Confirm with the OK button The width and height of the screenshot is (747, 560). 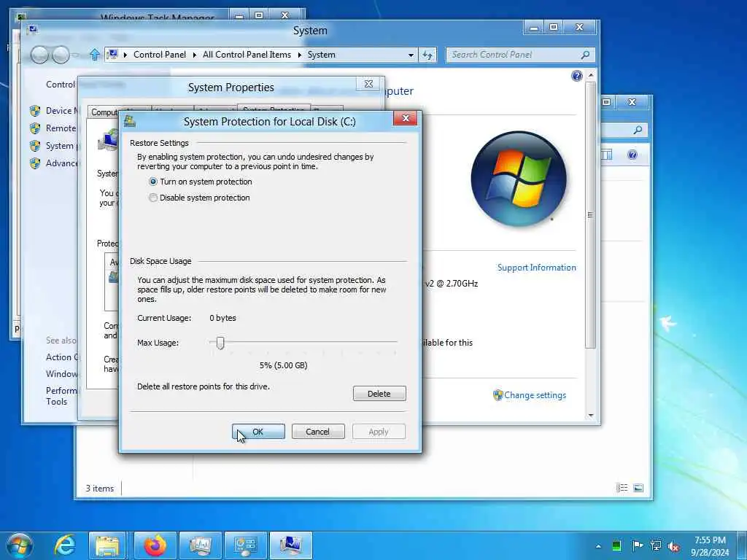(x=258, y=432)
